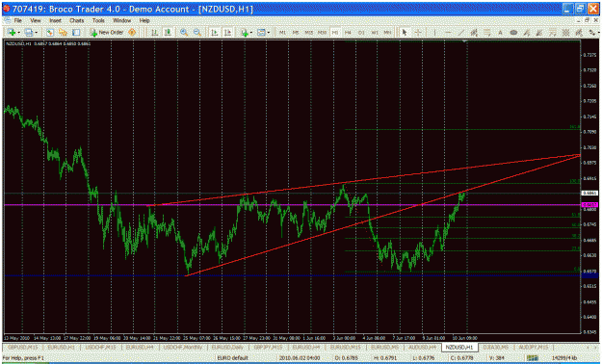This screenshot has width=602, height=364.
Task: Click the connection status bars indicator
Action: point(532,358)
